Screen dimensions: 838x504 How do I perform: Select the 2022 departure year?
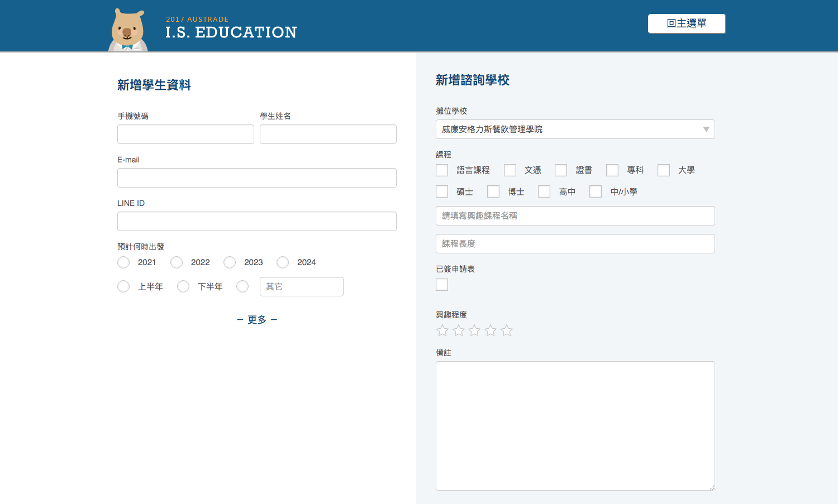(x=177, y=262)
